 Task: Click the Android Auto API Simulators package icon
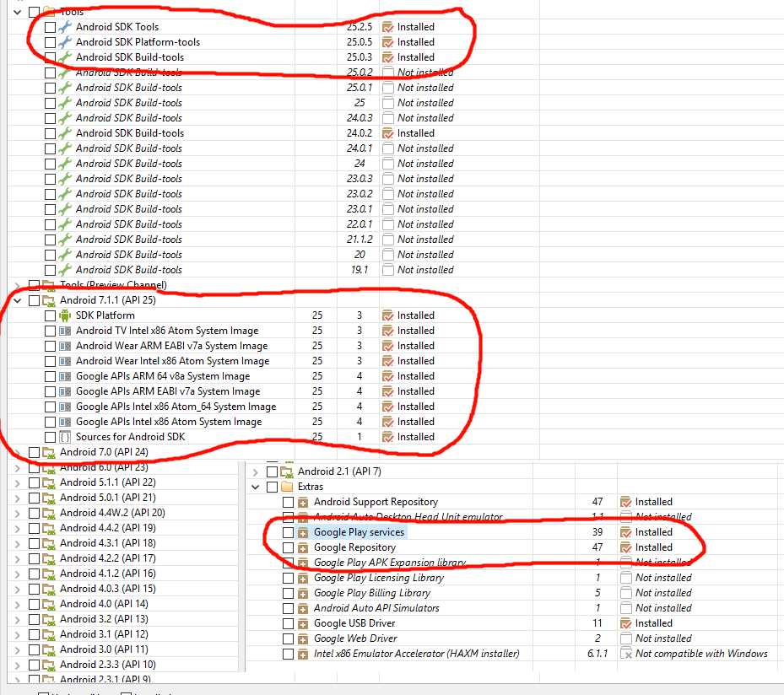pyautogui.click(x=303, y=609)
